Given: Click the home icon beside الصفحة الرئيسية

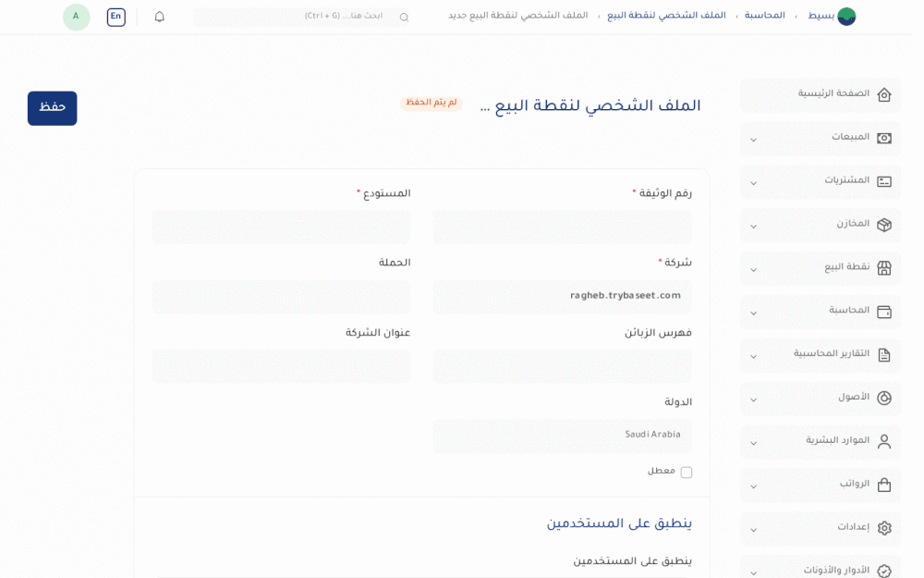Looking at the screenshot, I should pos(884,94).
